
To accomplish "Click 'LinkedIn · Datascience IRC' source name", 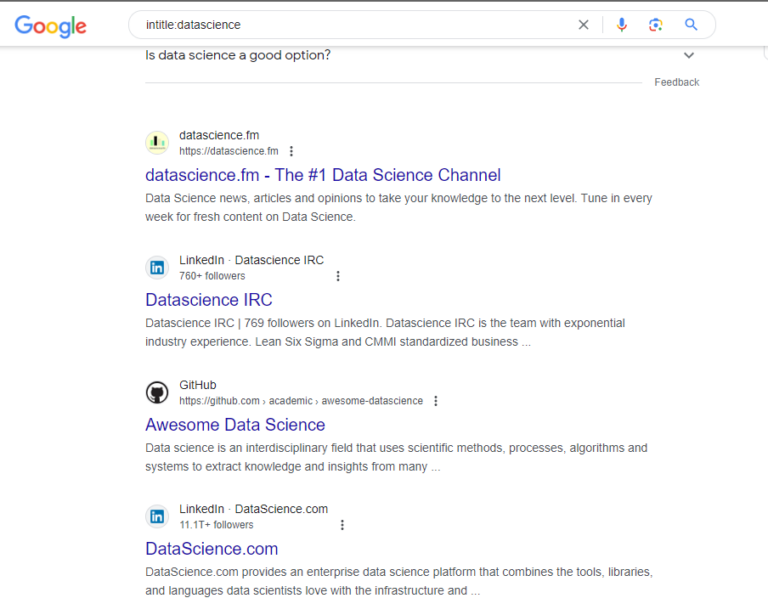I will 251,260.
